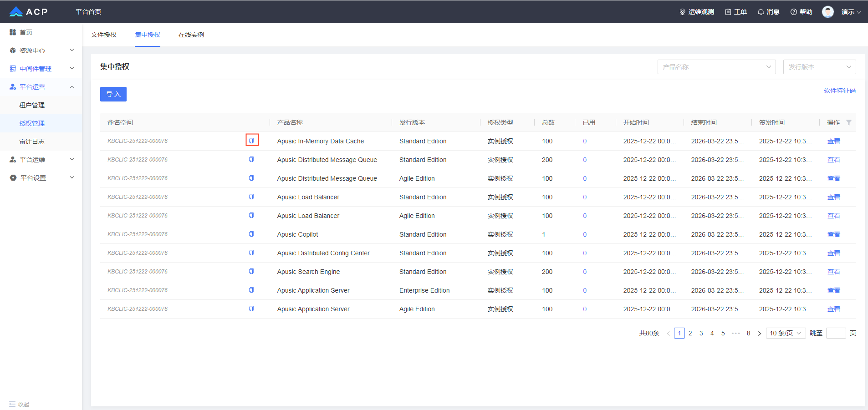Collapse the 平台运营 menu chevron

(x=72, y=87)
